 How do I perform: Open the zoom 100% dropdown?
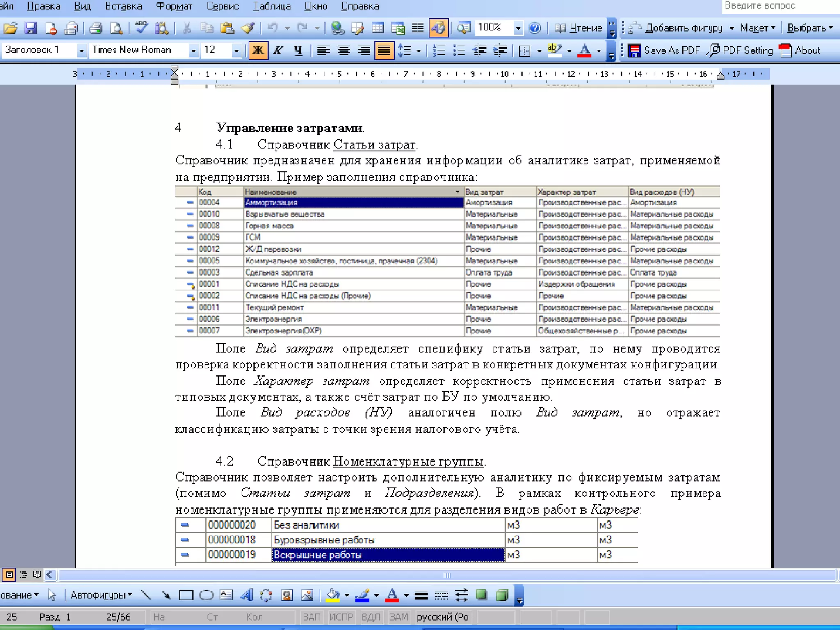coord(518,28)
